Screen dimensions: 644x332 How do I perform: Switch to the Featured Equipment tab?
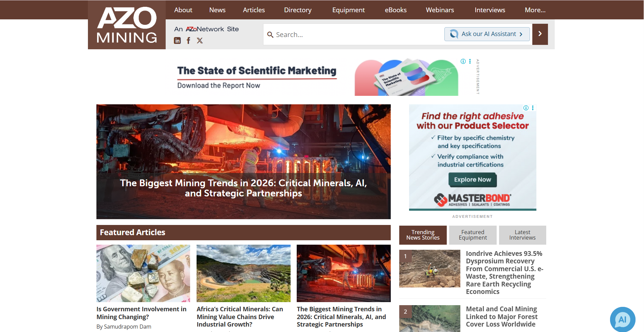click(x=473, y=235)
